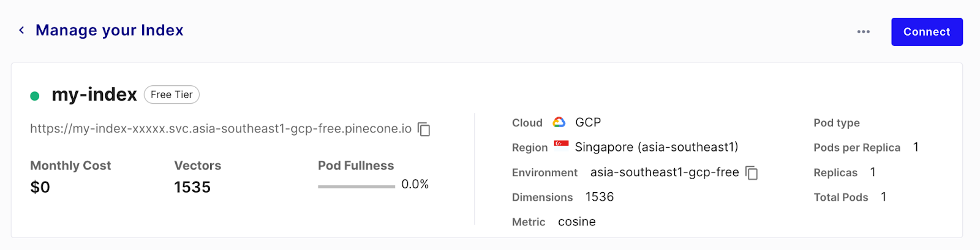The height and width of the screenshot is (251, 980).
Task: Click the Singapore flag icon
Action: (x=561, y=145)
